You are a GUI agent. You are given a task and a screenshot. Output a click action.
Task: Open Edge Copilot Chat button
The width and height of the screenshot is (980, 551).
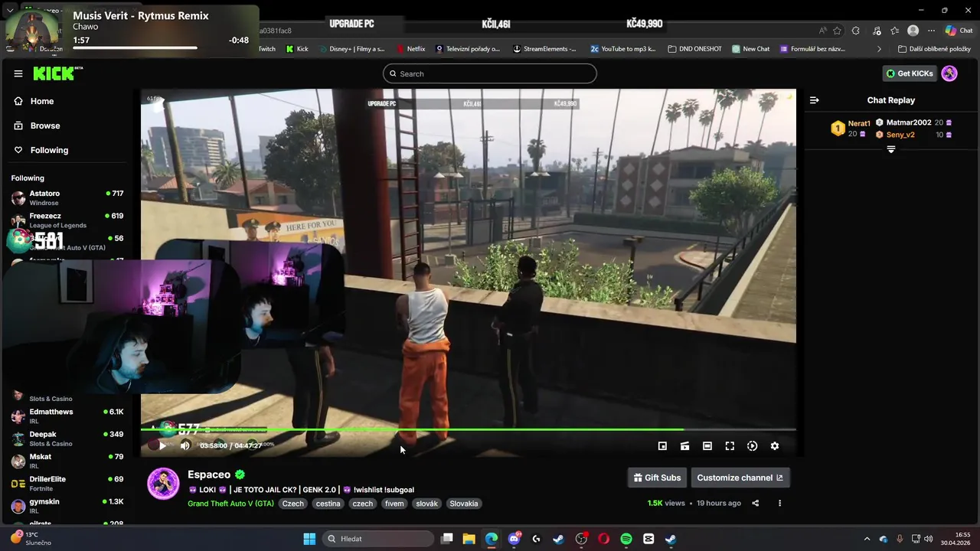point(959,31)
